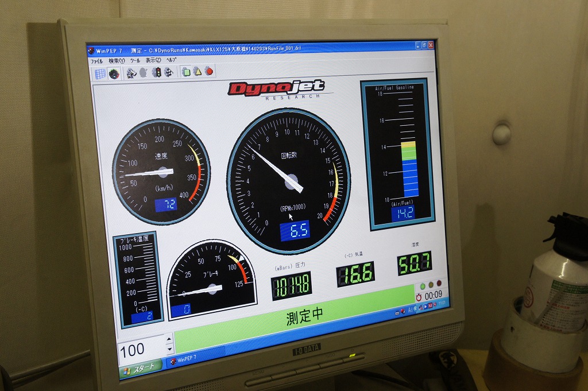Click the red ball icon in language bar
This screenshot has width=588, height=391.
click(x=403, y=311)
